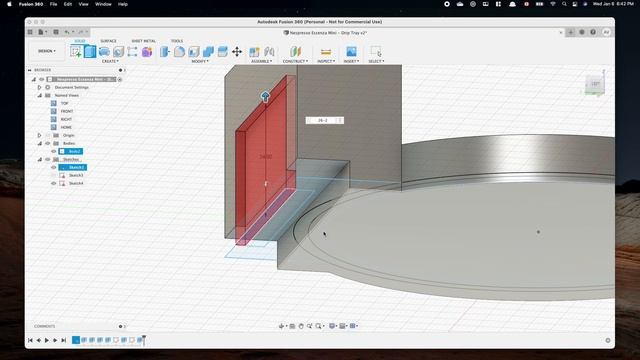Click the Look At icon in navigation bar
The height and width of the screenshot is (360, 640).
292,326
